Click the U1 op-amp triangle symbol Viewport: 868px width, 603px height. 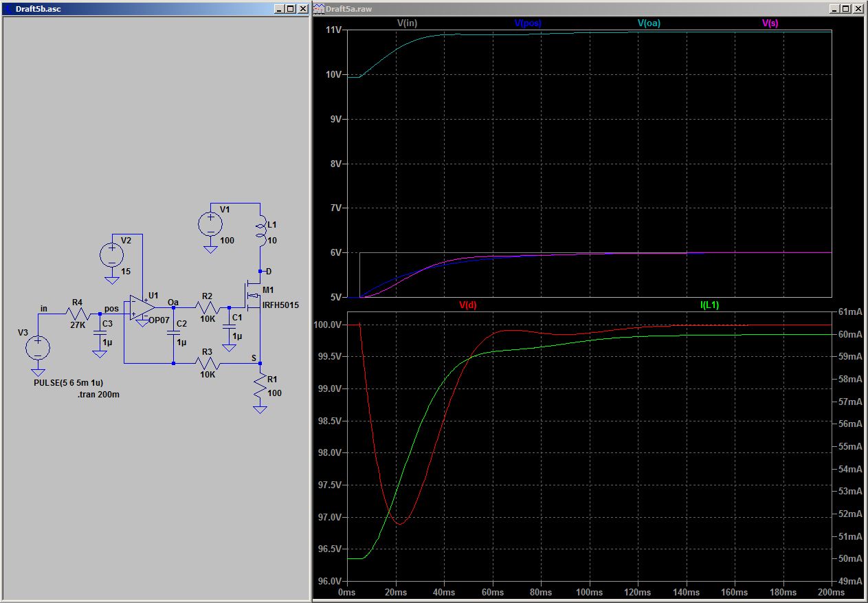[142, 307]
